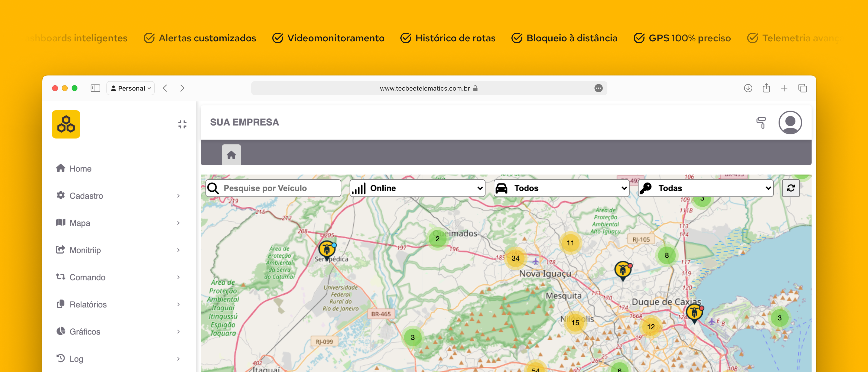
Task: Click the address bar with tecbeetelematics URL
Action: tap(429, 88)
